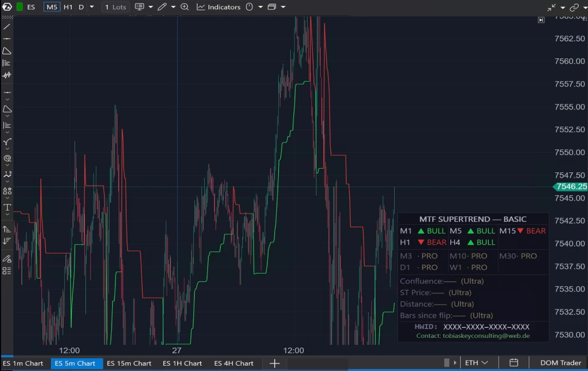Switch to the H1 timeframe

68,7
